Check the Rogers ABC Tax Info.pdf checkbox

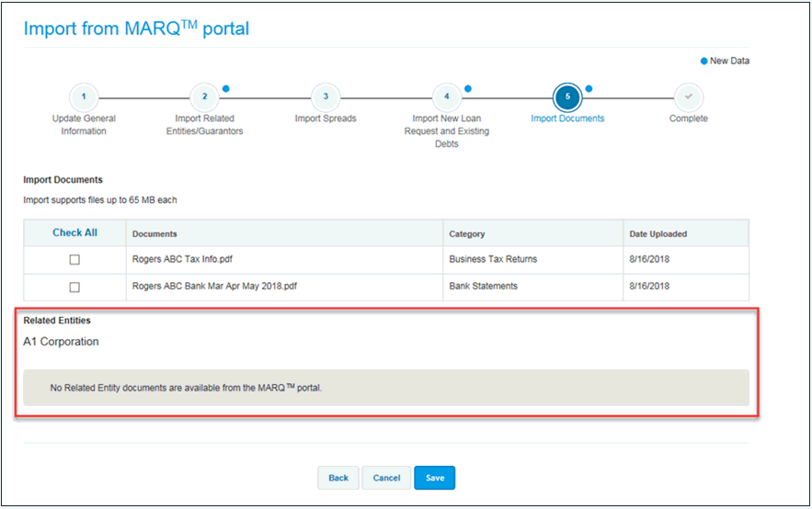(74, 260)
